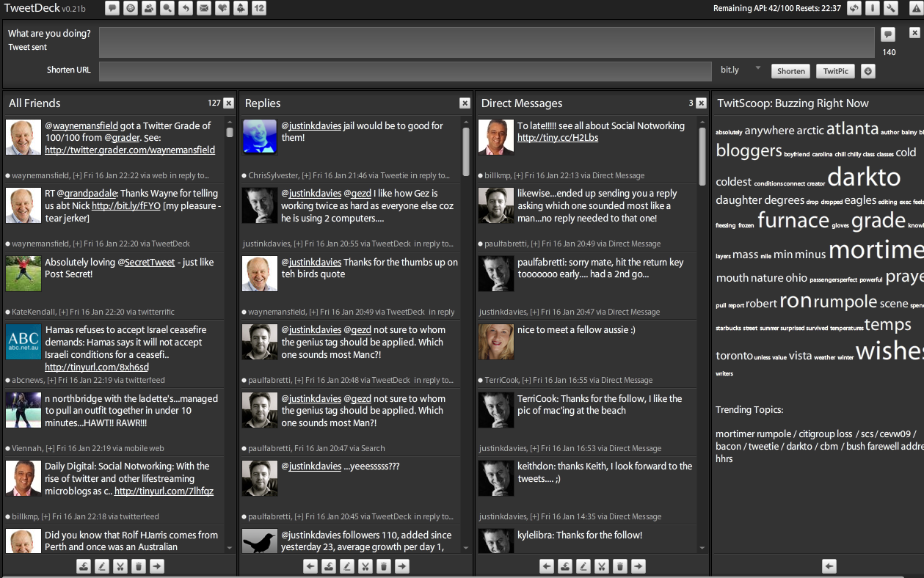Send tweet using speech bubble beside text box
Viewport: 924px width, 578px height.
888,34
